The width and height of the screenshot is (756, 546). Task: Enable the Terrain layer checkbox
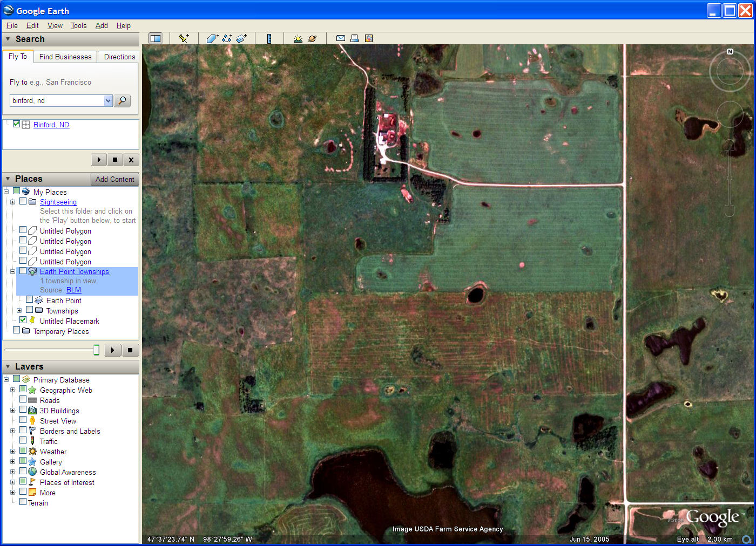[23, 502]
